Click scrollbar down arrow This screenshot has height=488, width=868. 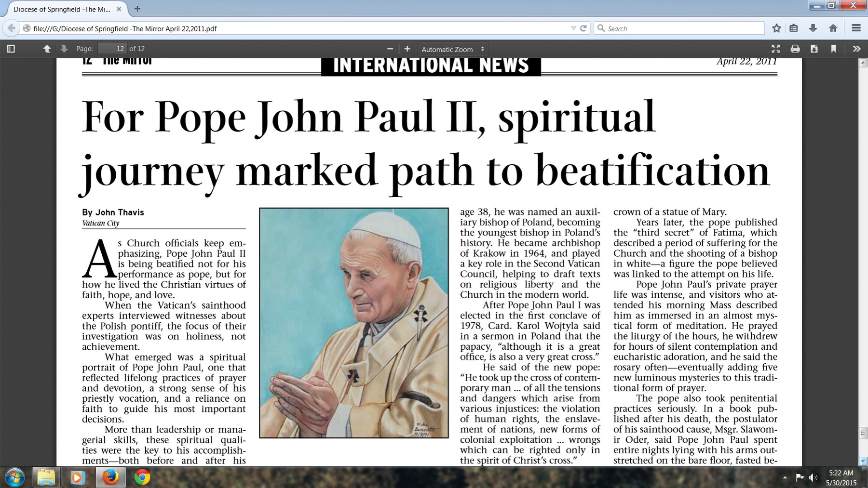[863, 462]
